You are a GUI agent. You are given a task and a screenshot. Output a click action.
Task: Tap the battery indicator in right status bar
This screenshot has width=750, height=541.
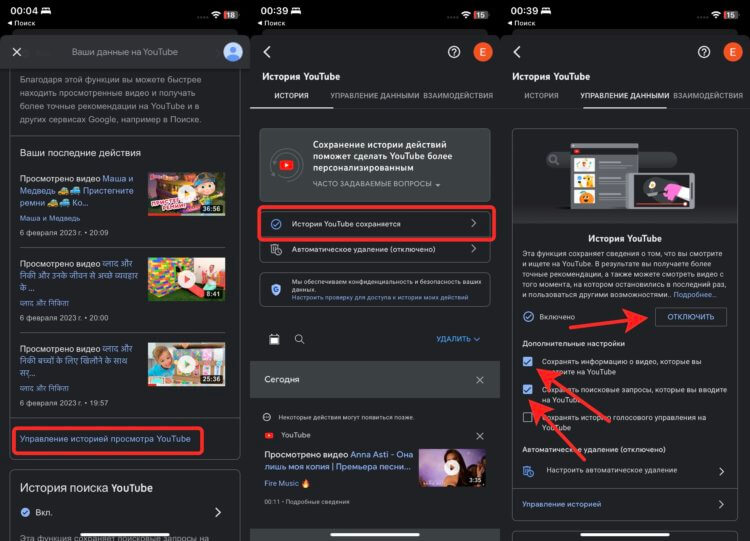(730, 15)
